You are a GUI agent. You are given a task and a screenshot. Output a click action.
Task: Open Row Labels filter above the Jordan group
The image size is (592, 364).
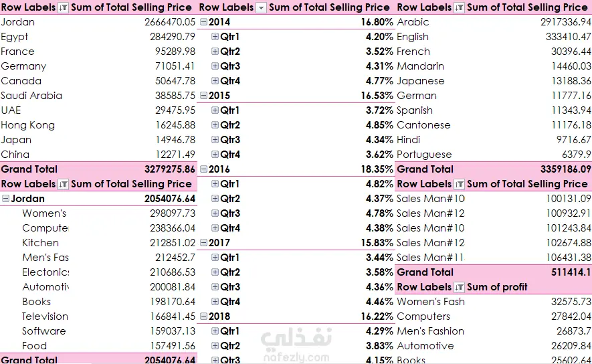click(x=63, y=184)
